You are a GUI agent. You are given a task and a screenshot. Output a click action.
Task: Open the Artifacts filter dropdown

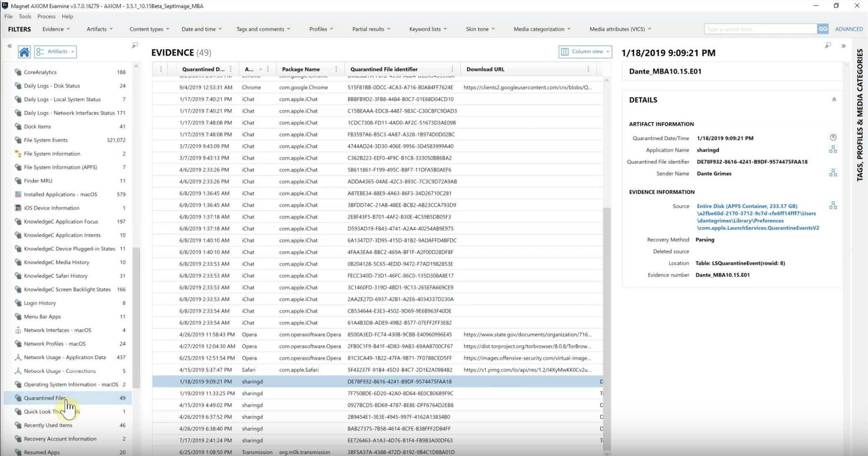[100, 29]
